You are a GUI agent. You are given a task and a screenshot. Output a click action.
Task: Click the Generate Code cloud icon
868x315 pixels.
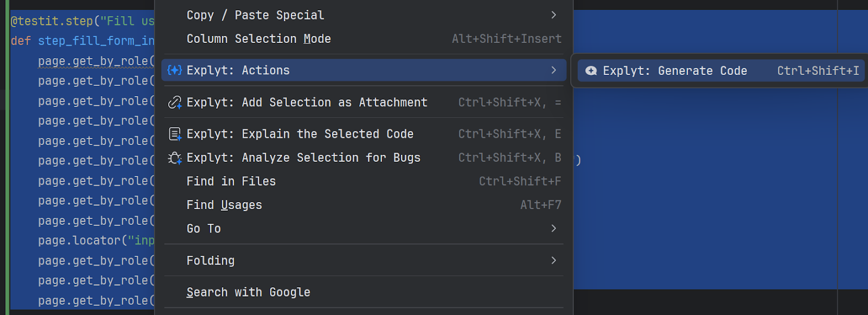[591, 71]
